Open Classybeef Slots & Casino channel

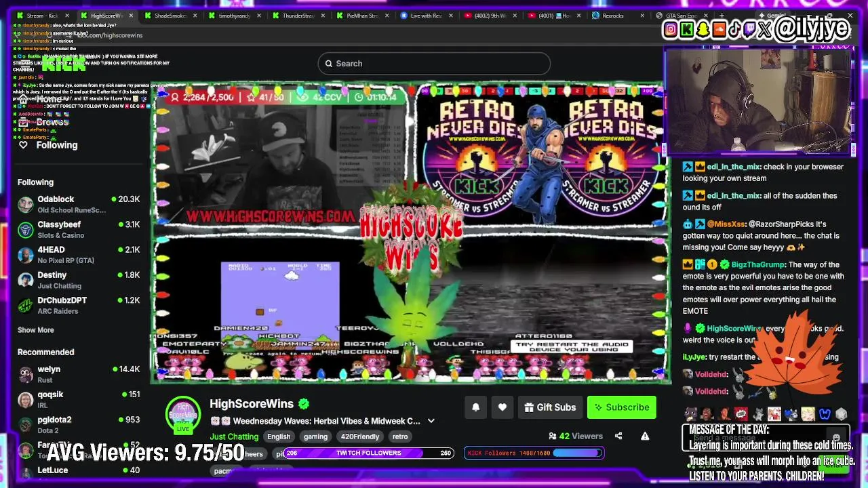pos(79,230)
